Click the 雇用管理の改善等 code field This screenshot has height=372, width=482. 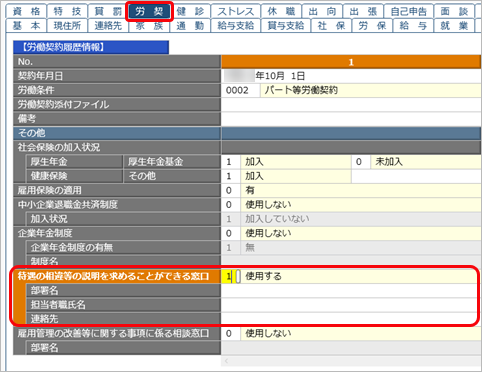click(x=231, y=333)
